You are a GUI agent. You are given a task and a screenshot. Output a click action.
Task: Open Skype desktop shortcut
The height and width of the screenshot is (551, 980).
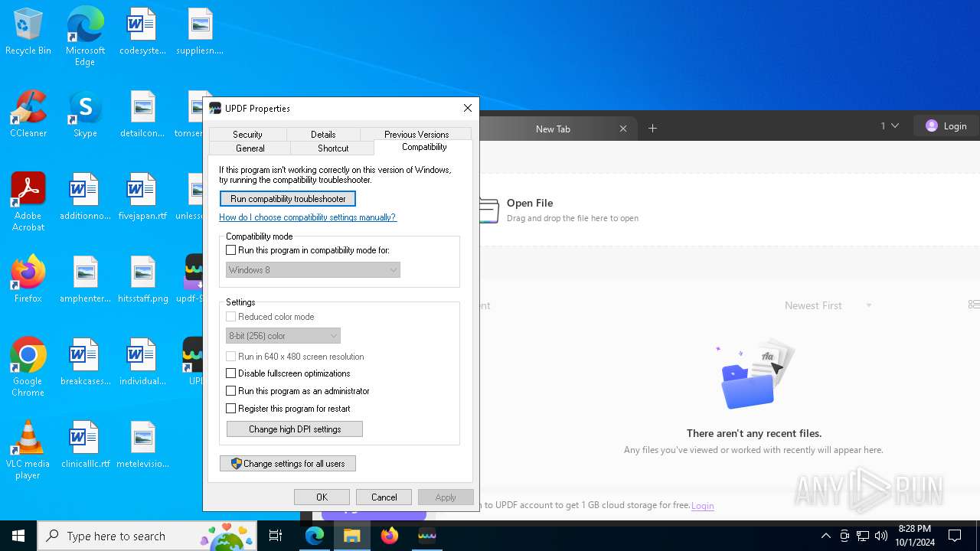coord(85,115)
